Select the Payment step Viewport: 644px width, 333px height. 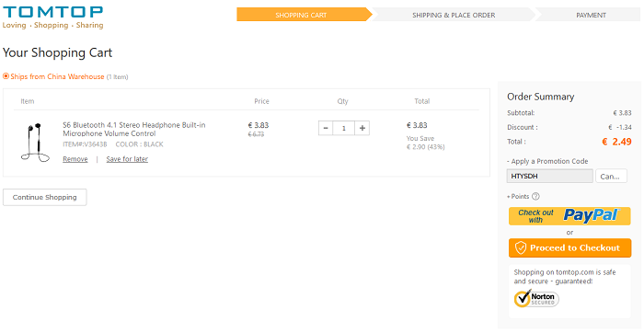(x=591, y=15)
